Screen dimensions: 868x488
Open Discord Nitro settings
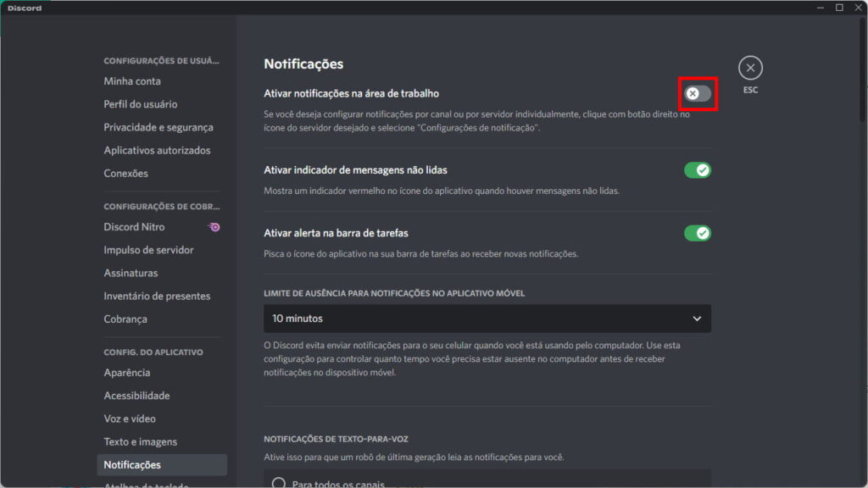tap(134, 227)
